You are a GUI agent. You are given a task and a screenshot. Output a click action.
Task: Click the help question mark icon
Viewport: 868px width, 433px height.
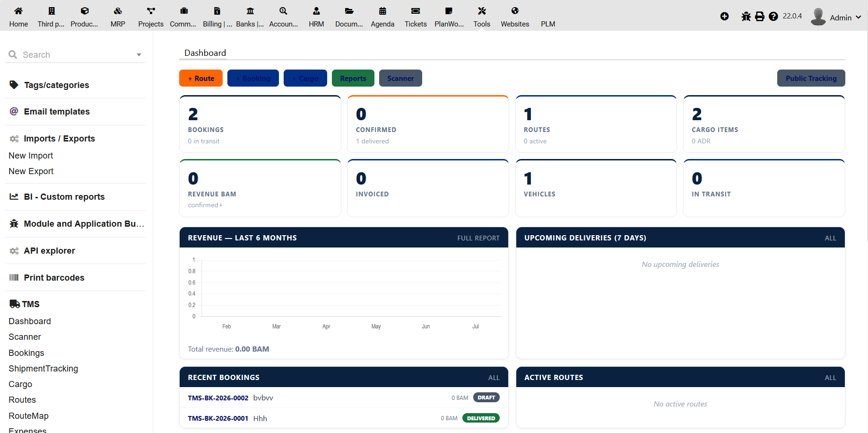point(773,17)
